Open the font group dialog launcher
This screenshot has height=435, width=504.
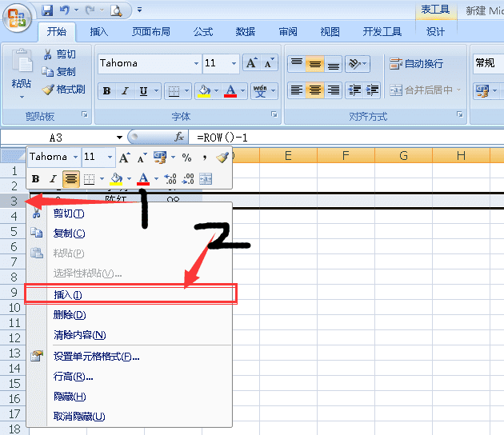coord(274,114)
